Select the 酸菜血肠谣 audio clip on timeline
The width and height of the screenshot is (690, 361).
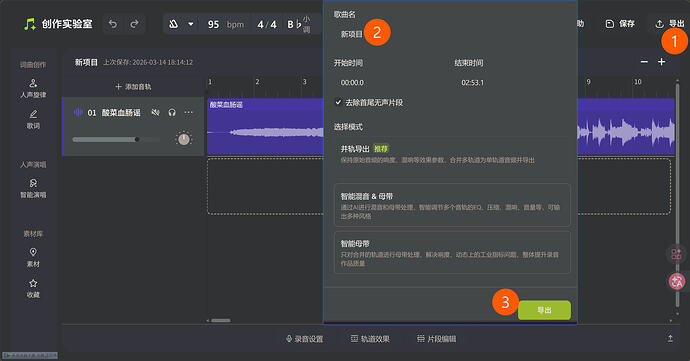pyautogui.click(x=265, y=127)
